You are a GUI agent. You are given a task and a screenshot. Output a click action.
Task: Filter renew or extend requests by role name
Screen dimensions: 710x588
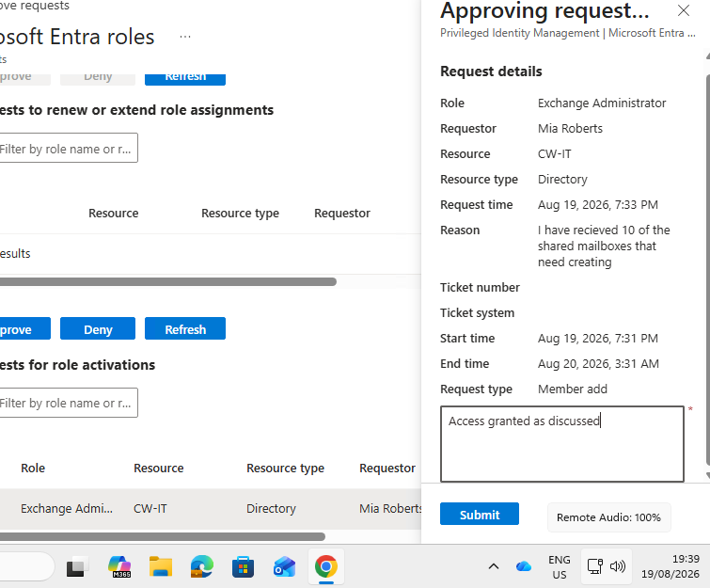(68, 148)
